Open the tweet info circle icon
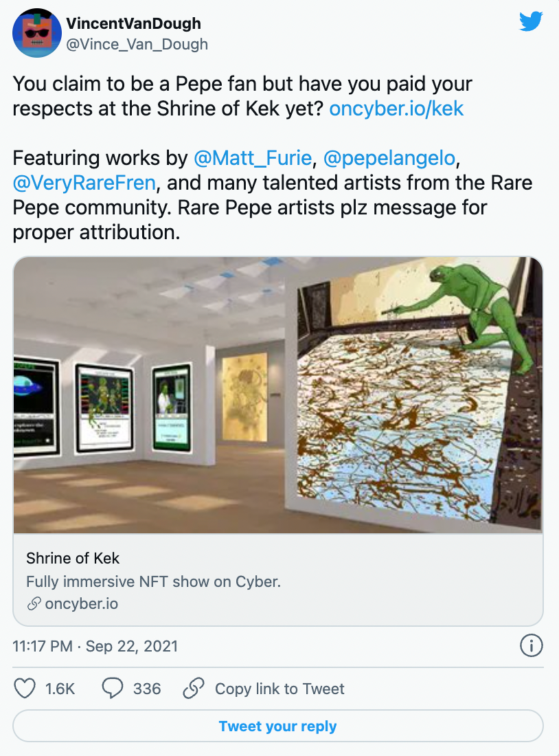559x756 pixels. coord(532,645)
